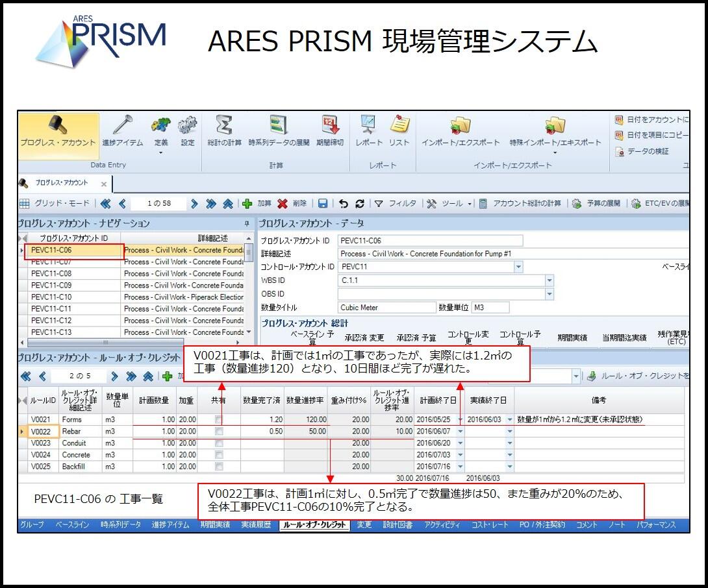Viewport: 708px width, 588px height.
Task: Switch to the グループ bottom tab
Action: click(32, 525)
